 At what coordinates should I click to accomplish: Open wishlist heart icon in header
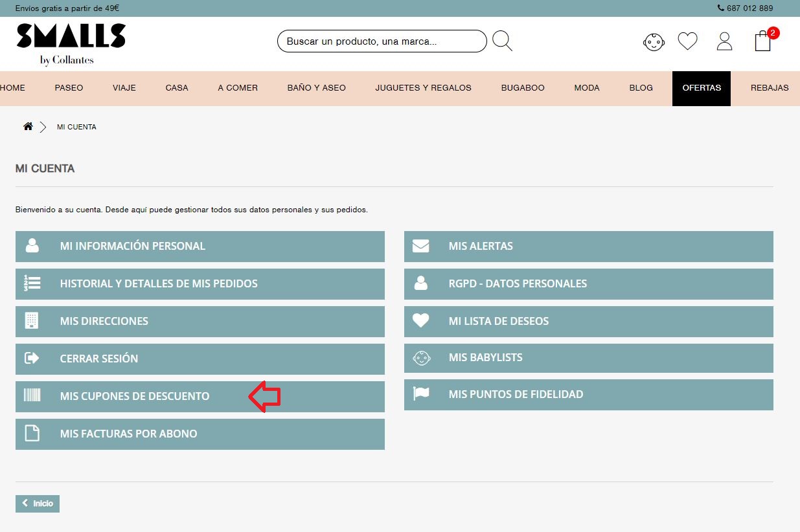687,41
